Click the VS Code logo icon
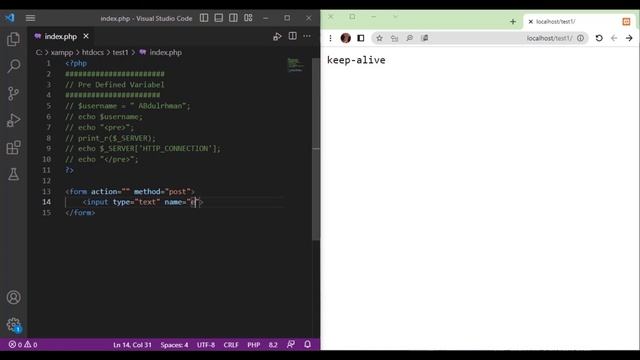 pos(10,18)
